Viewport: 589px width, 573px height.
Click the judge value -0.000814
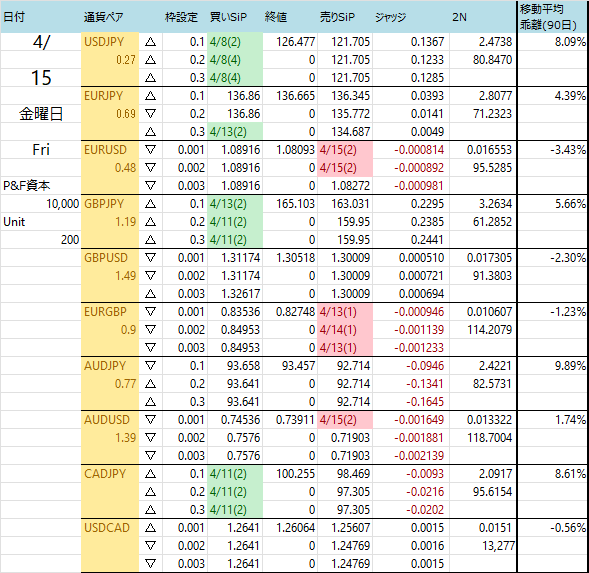click(x=411, y=150)
